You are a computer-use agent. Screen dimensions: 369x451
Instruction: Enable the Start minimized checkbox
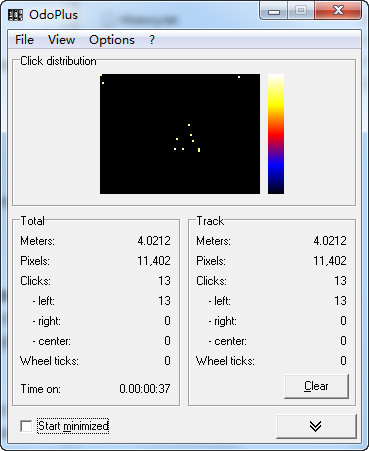pyautogui.click(x=26, y=426)
